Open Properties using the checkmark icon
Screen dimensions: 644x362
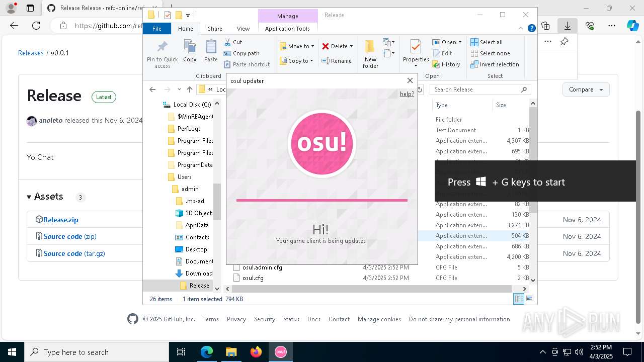[x=416, y=47]
